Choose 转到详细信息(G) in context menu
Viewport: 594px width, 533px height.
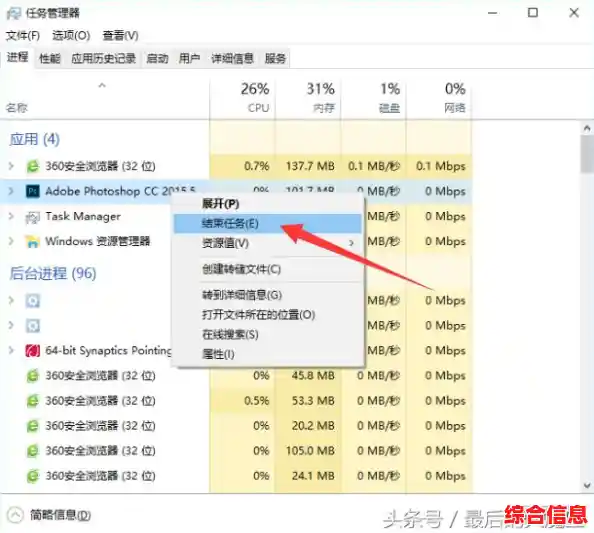(267, 295)
